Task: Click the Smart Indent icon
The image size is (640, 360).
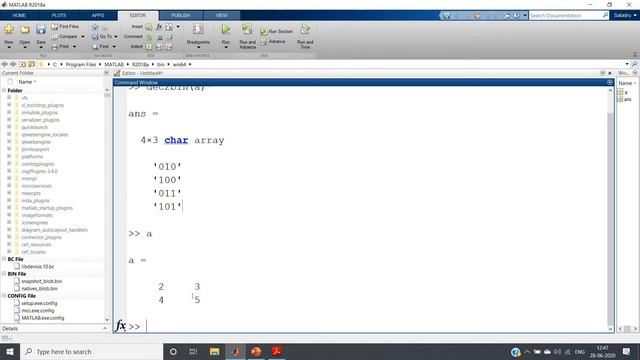Action: coord(149,47)
